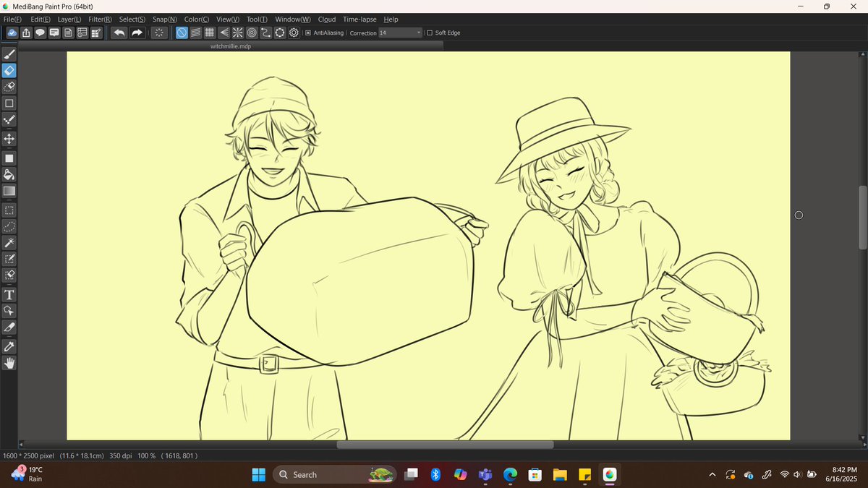
Task: Turn snap off with circle-slash icon
Action: tap(182, 33)
